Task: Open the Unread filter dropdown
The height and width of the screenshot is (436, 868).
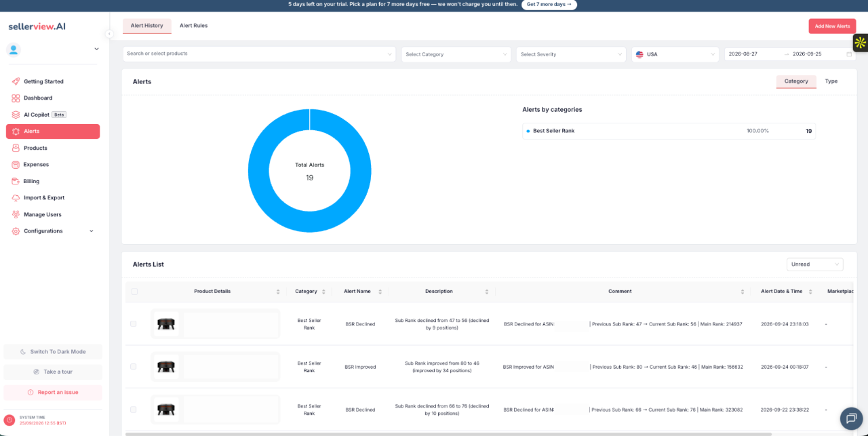Action: coord(815,264)
